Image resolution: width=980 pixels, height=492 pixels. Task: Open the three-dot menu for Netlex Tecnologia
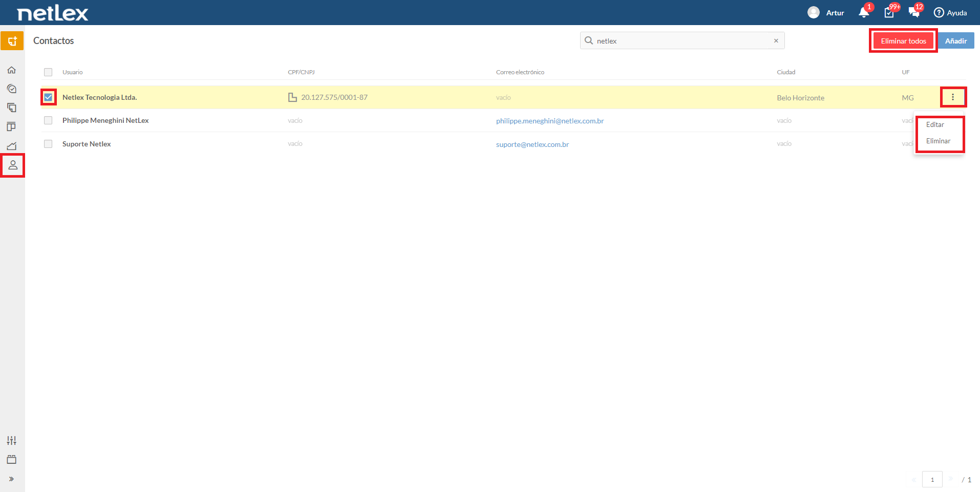click(953, 97)
